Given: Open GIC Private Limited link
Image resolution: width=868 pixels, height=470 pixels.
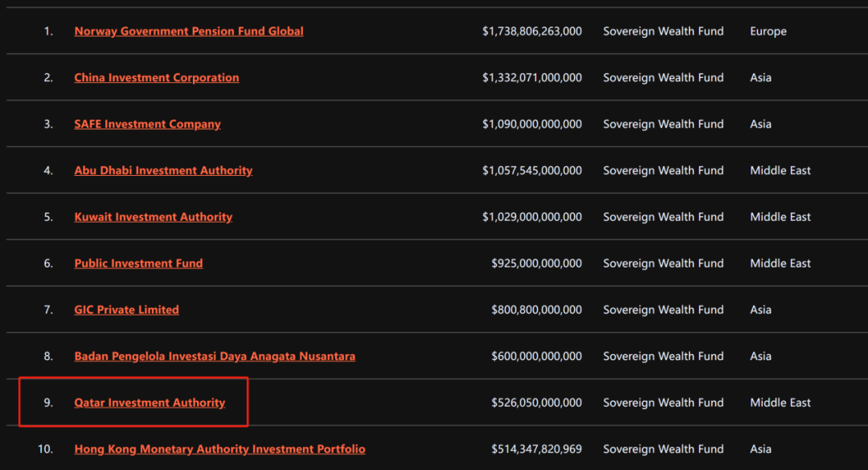Looking at the screenshot, I should (127, 310).
